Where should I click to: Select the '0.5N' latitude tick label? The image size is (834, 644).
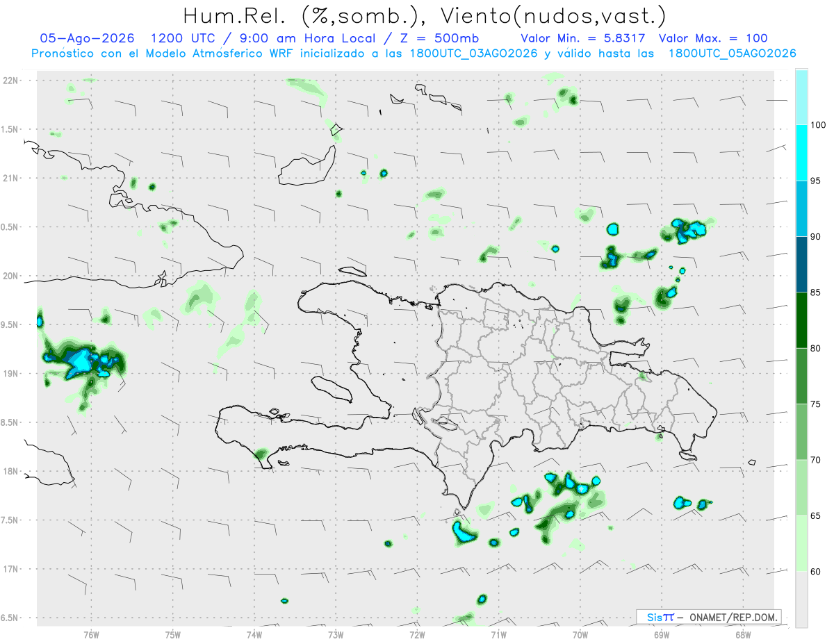(x=10, y=227)
